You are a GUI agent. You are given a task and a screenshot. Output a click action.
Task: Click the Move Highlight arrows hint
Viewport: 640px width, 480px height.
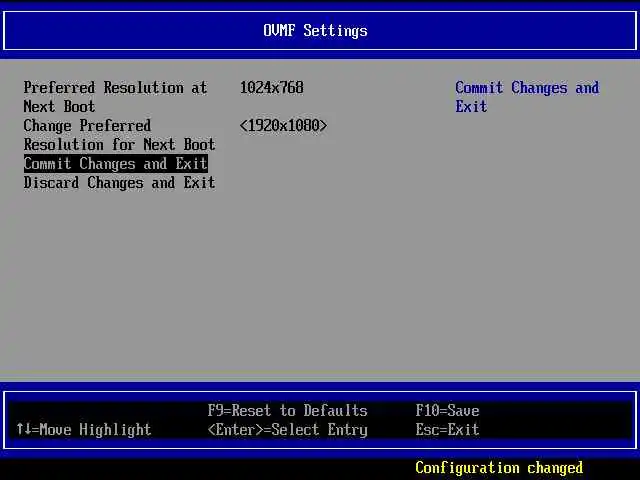[x=84, y=430]
